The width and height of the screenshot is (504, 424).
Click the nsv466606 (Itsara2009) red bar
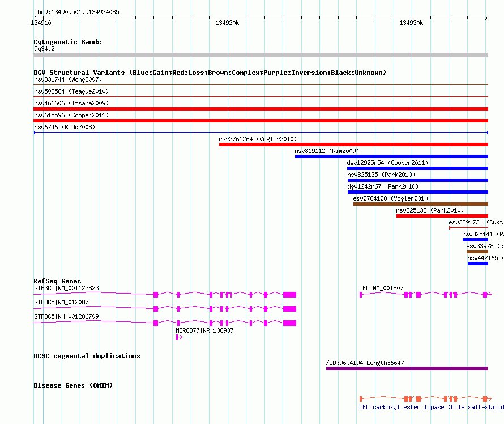[260, 109]
